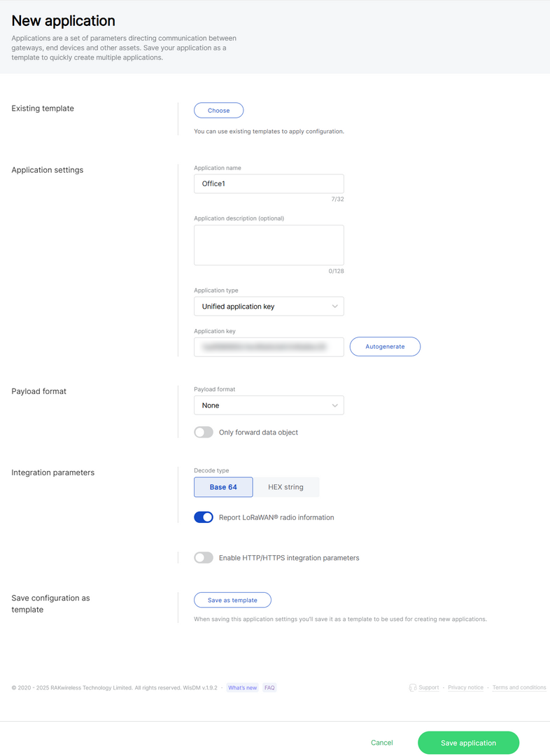The height and width of the screenshot is (756, 550).
Task: Open the Application type dropdown
Action: click(x=268, y=306)
